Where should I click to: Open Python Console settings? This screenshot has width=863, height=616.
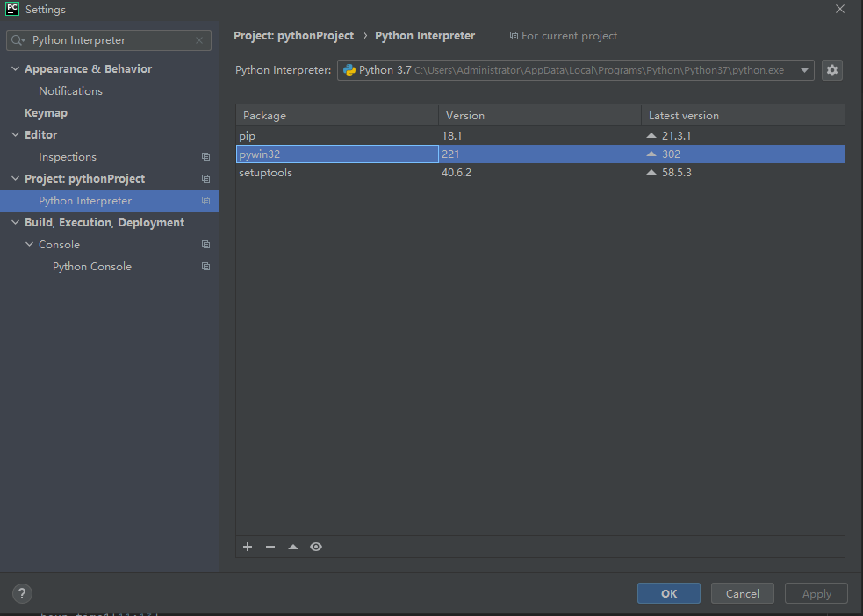coord(92,266)
